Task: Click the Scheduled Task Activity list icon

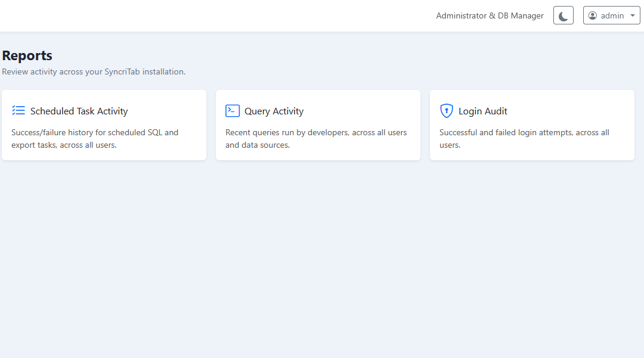Action: tap(18, 111)
